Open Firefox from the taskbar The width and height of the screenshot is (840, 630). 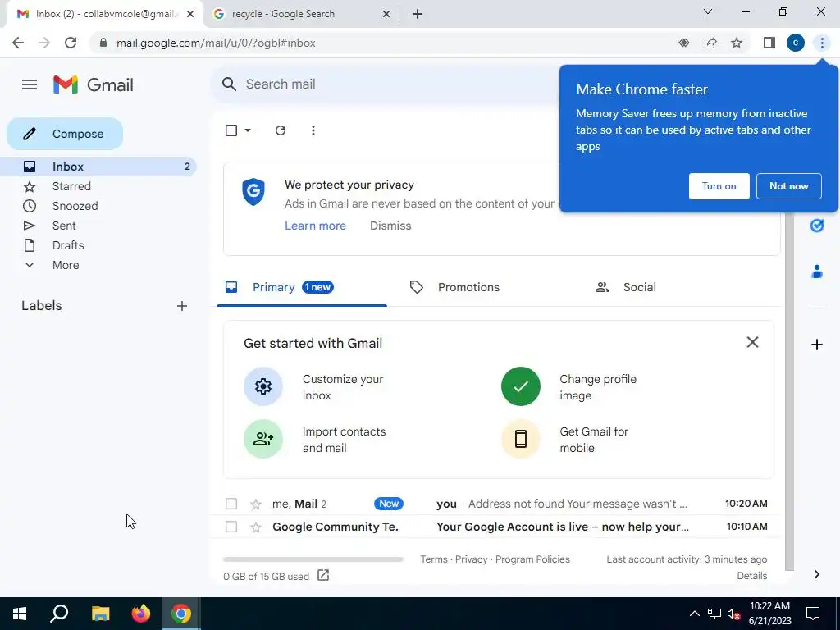tap(141, 614)
